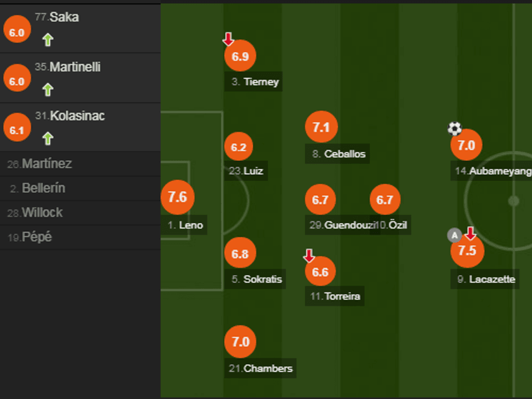Click the green sub-on arrow under Saka
The width and height of the screenshot is (532, 399).
point(48,40)
